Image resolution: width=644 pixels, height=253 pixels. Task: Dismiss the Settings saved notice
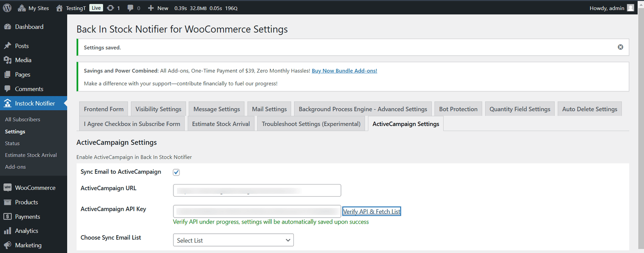pos(620,47)
